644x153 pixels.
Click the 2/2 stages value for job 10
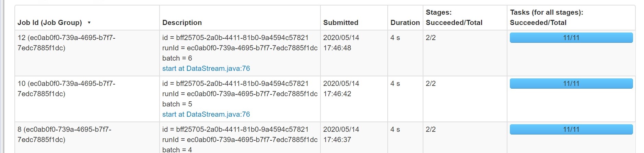(x=431, y=84)
